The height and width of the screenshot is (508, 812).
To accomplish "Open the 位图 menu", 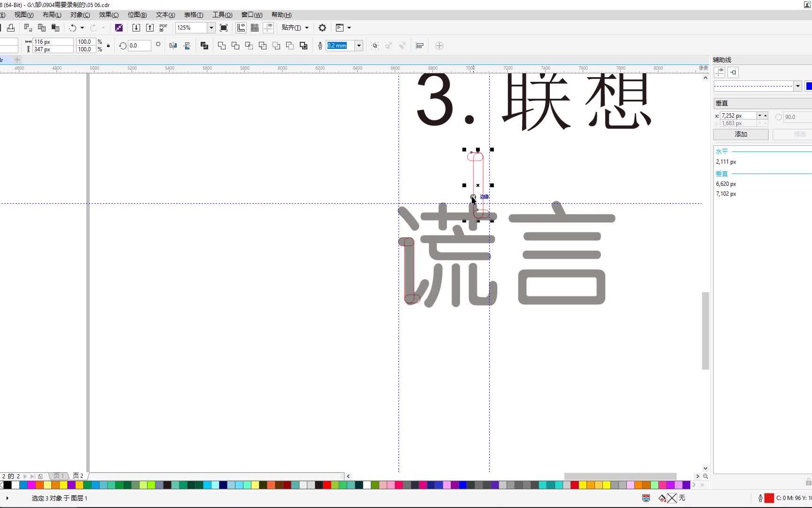I will (x=137, y=15).
